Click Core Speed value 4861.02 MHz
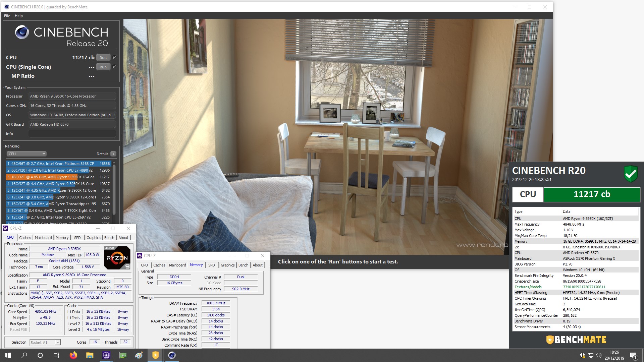The image size is (644, 362). click(46, 311)
